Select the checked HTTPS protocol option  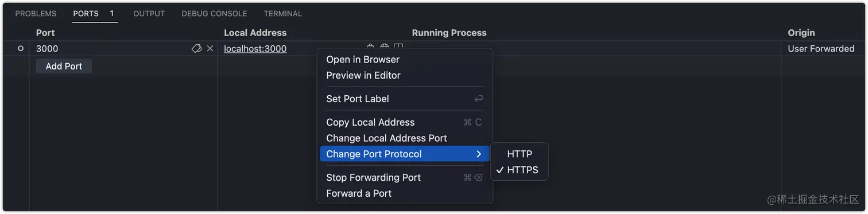(520, 170)
